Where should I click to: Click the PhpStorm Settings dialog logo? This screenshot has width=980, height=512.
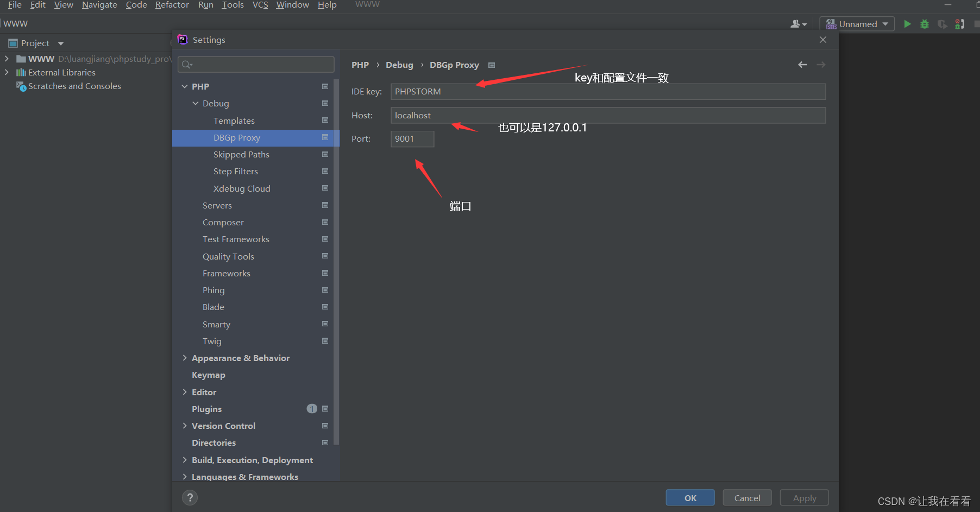pyautogui.click(x=183, y=40)
